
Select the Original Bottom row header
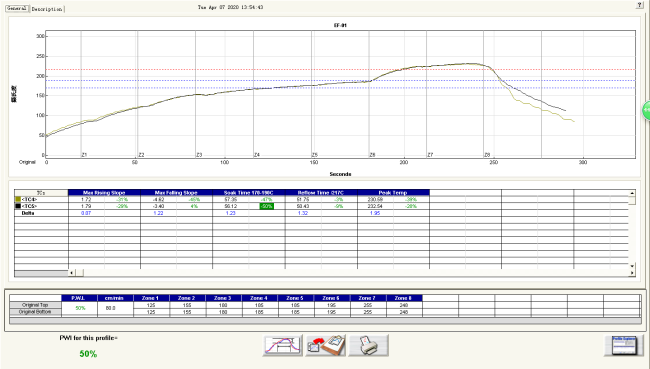click(x=35, y=311)
